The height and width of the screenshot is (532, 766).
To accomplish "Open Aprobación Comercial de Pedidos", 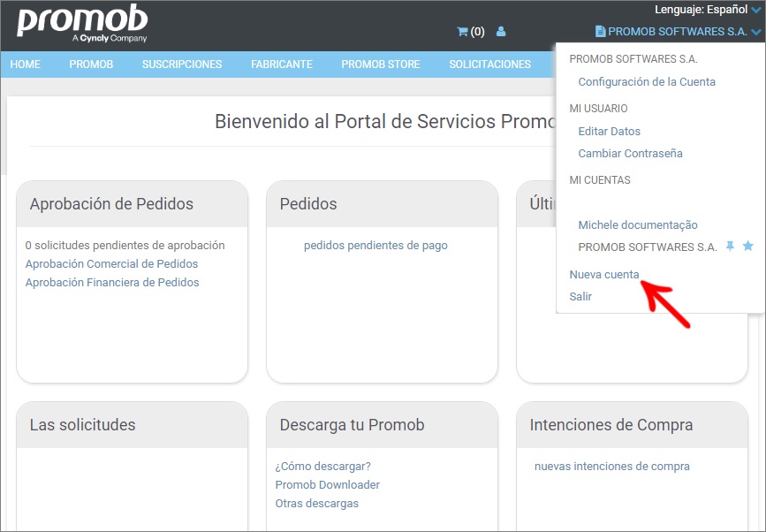I will coord(111,264).
